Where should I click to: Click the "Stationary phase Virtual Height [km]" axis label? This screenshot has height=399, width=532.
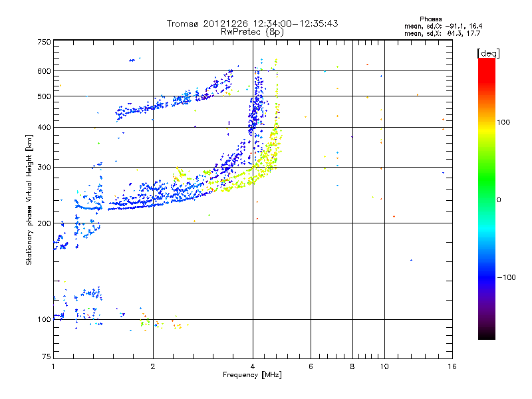tap(29, 199)
